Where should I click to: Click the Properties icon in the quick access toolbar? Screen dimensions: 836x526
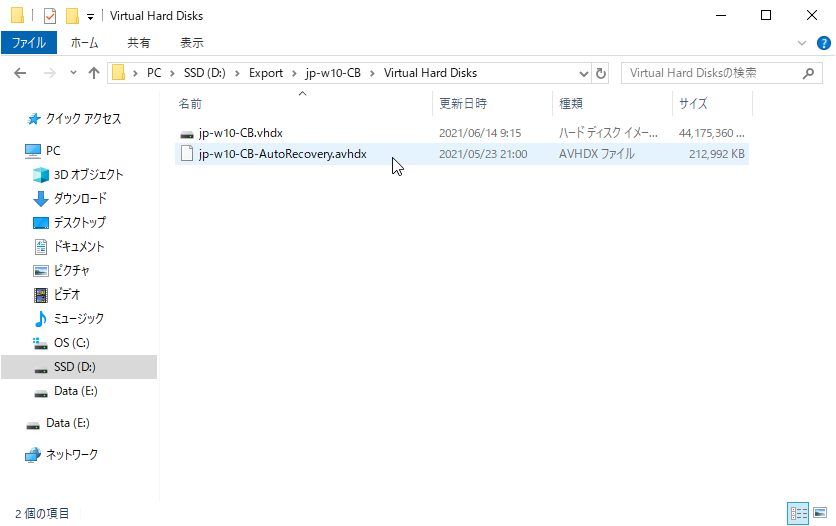point(50,16)
